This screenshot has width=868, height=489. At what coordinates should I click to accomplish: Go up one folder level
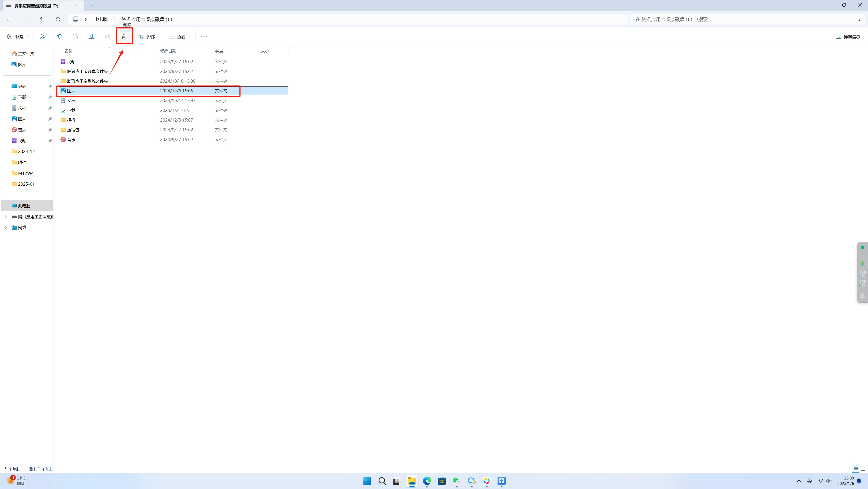tap(41, 19)
